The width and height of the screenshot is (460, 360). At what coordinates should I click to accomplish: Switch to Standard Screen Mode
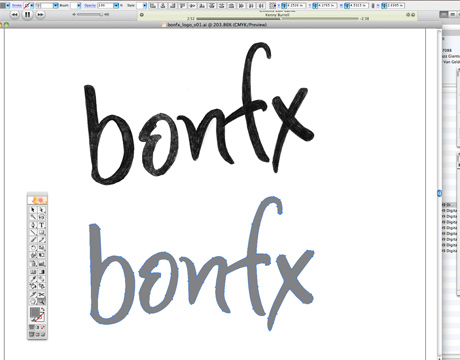[32, 334]
